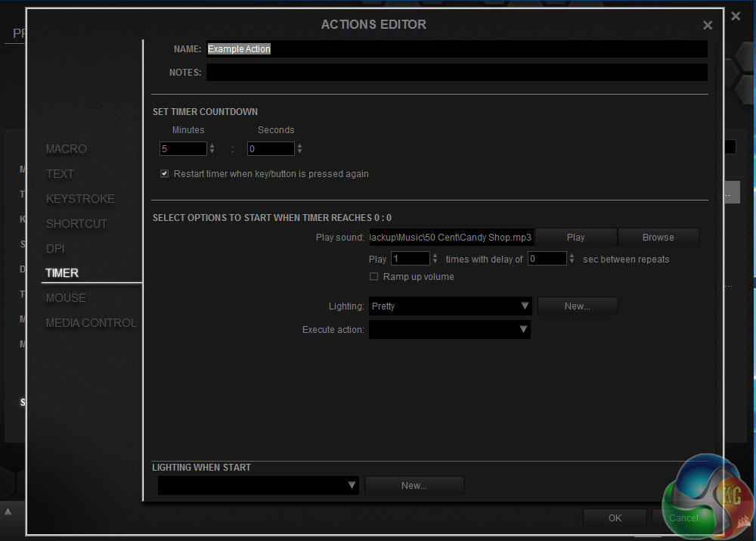
Task: Adjust the play times spinner arrows
Action: click(x=435, y=259)
